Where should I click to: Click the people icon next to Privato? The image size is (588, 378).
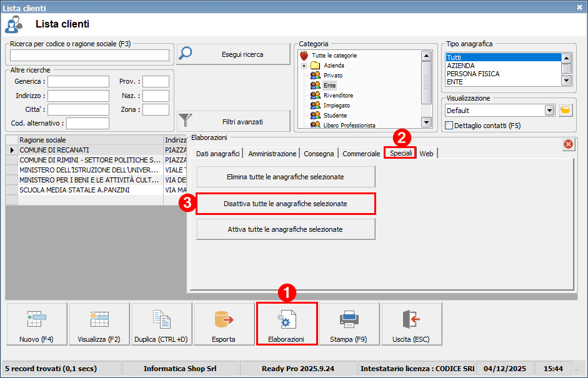(316, 76)
